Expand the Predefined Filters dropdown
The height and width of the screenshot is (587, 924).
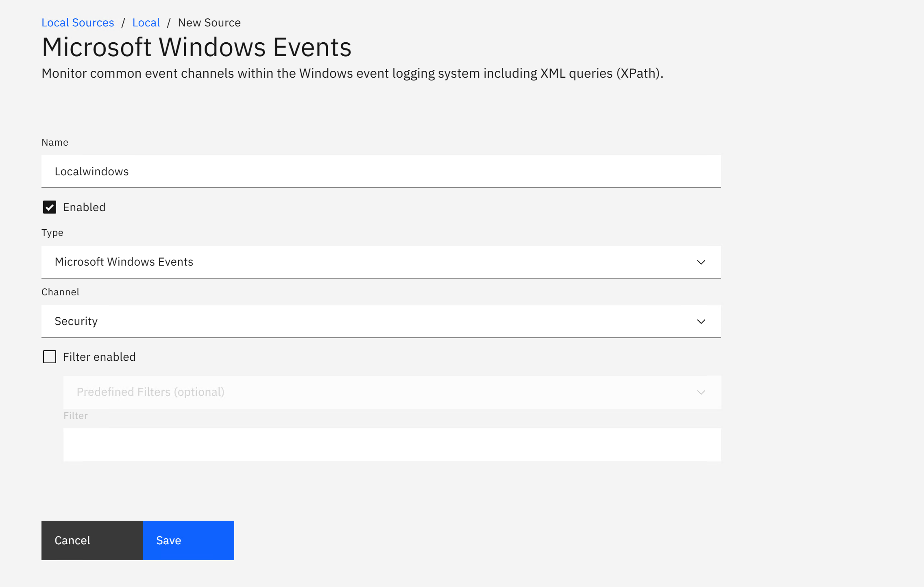pyautogui.click(x=392, y=392)
